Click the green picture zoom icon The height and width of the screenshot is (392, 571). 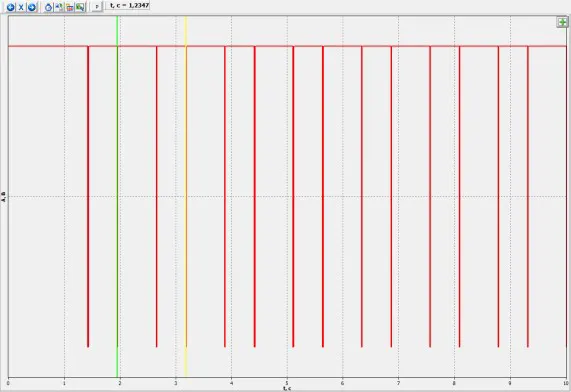point(80,7)
